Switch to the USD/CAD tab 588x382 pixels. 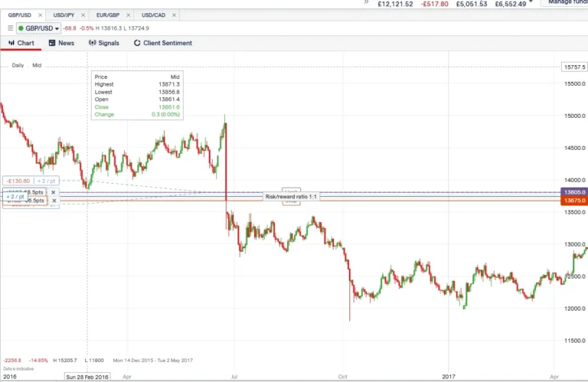pyautogui.click(x=153, y=15)
